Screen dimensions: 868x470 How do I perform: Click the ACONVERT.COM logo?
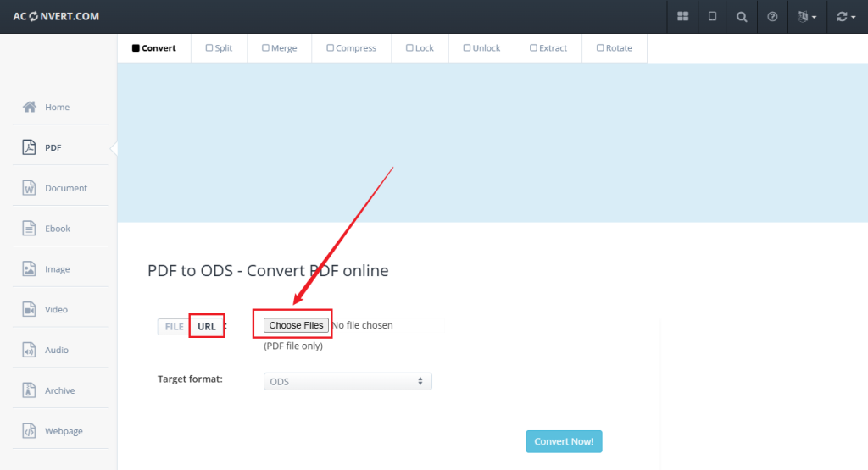tap(56, 17)
